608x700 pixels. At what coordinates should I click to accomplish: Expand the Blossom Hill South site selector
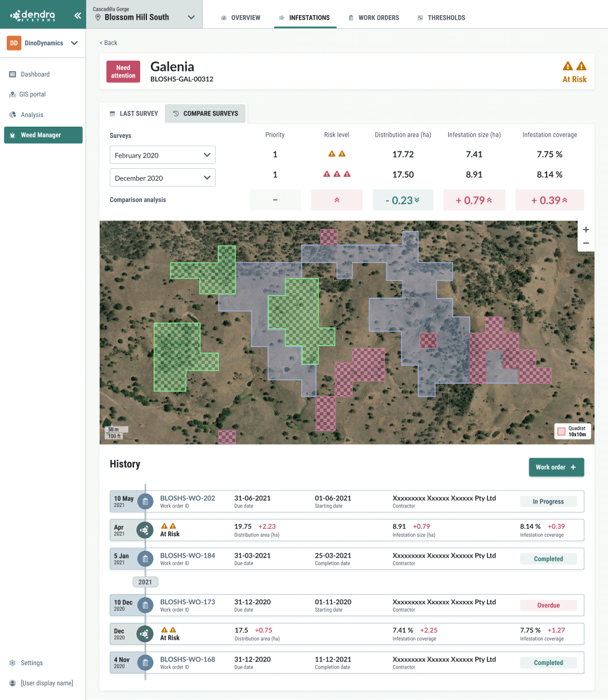click(x=191, y=17)
